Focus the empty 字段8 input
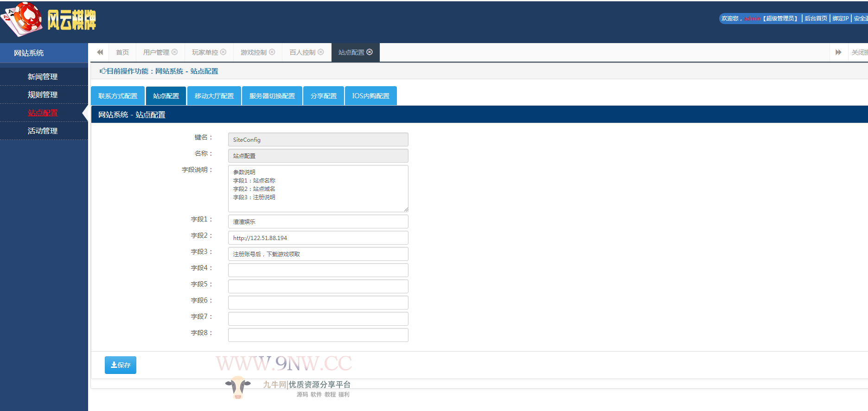868x411 pixels. 318,335
